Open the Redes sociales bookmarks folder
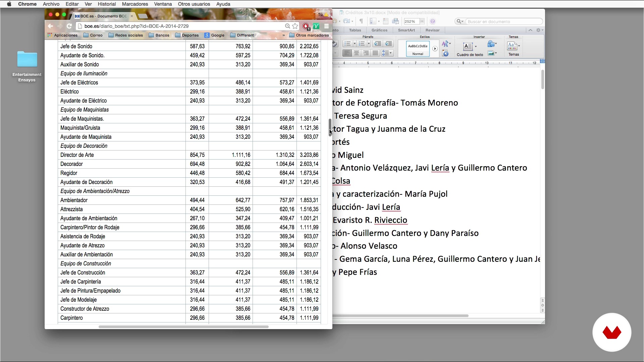The image size is (644, 362). click(126, 35)
